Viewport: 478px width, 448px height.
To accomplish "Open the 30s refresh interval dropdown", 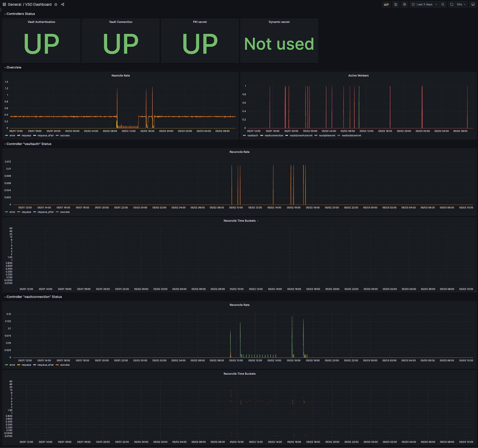I will pos(461,4).
